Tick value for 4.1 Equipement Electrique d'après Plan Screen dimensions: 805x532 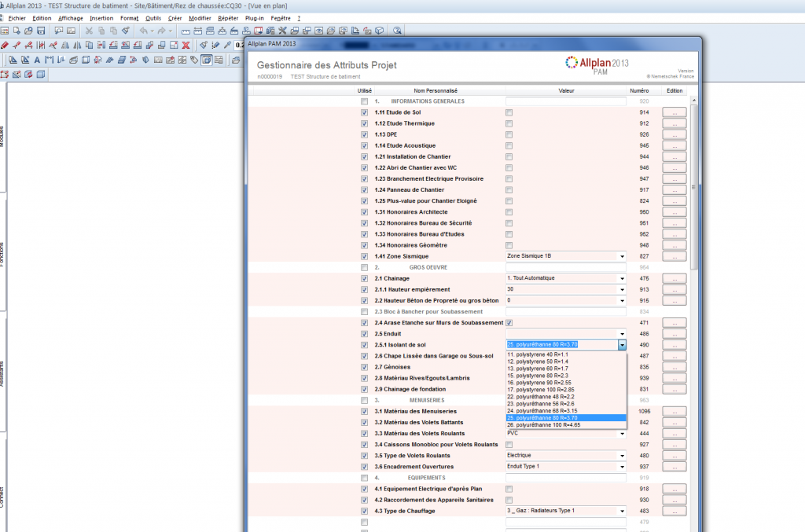tap(509, 489)
